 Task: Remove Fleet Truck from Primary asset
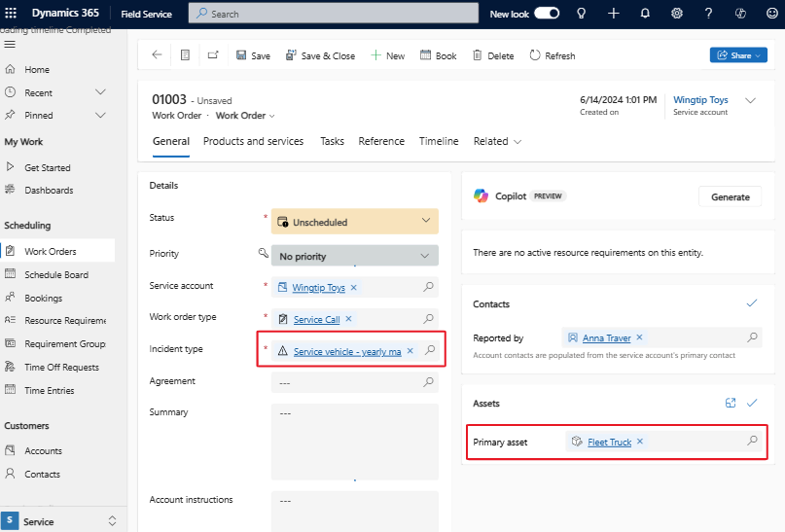pyautogui.click(x=640, y=442)
